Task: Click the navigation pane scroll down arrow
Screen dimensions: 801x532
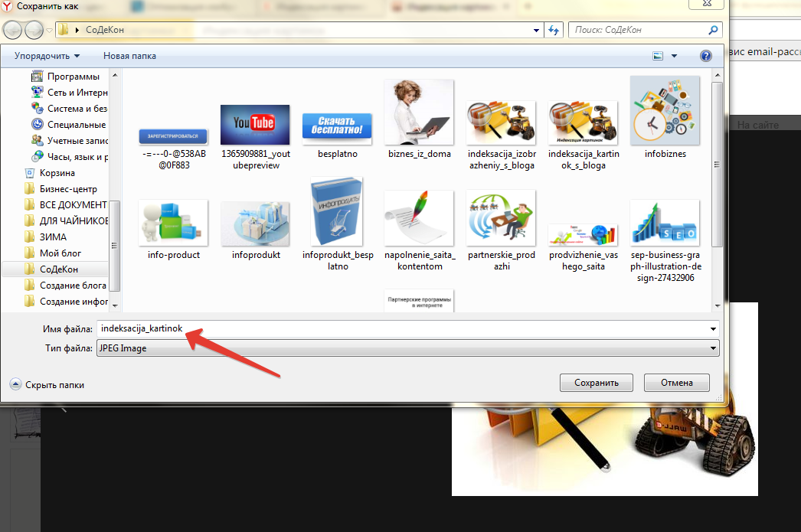Action: tap(115, 306)
